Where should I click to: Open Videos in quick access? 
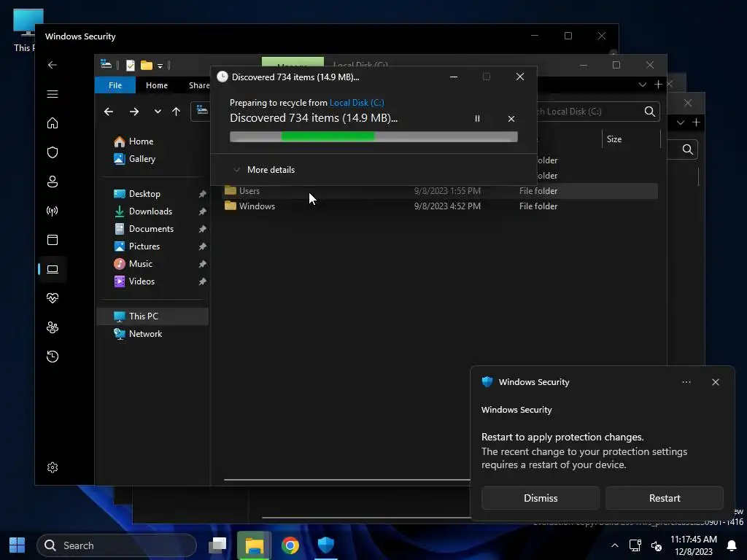[x=142, y=281]
